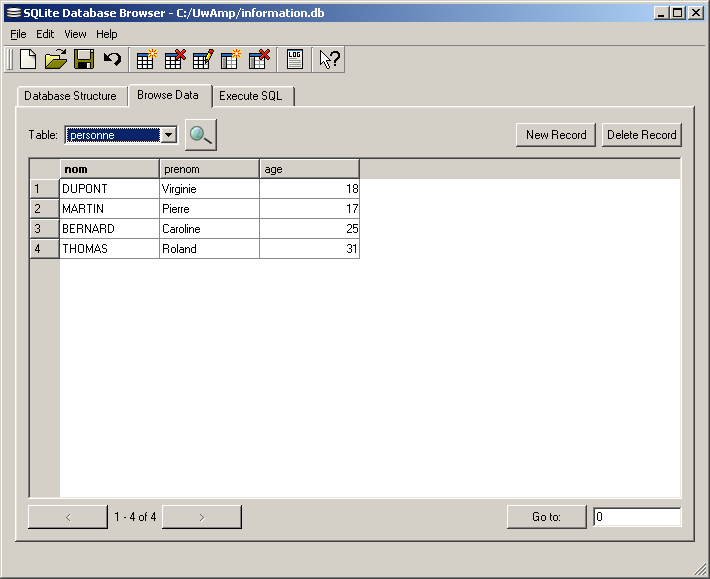Revert changes with the undo arrow icon
710x579 pixels.
pos(112,59)
